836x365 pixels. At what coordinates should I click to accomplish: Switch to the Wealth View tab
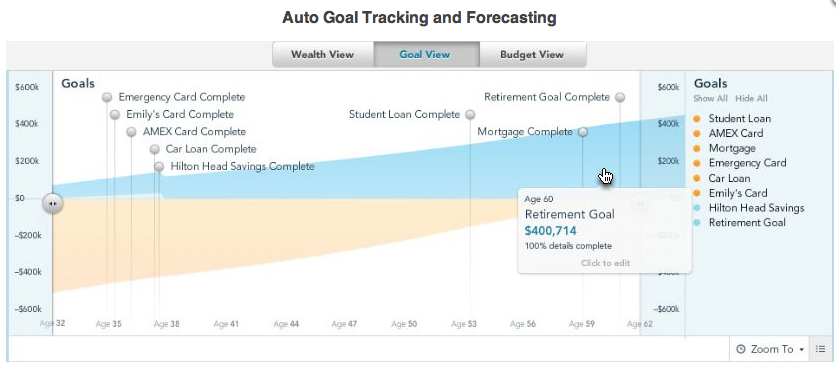pyautogui.click(x=323, y=54)
